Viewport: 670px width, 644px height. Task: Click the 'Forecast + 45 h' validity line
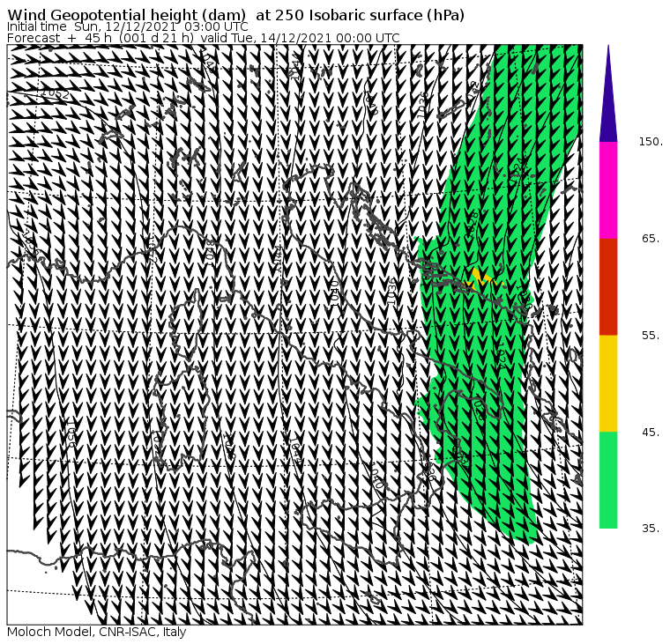[204, 38]
